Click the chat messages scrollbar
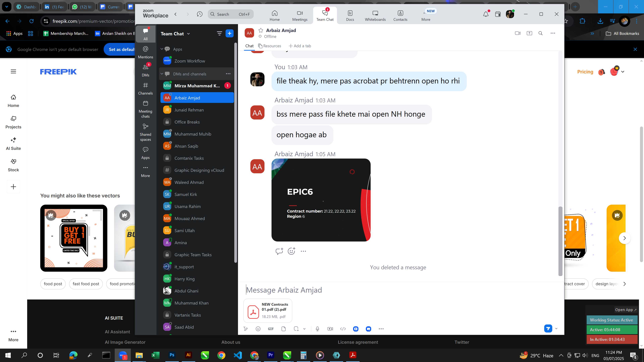 coord(560,241)
